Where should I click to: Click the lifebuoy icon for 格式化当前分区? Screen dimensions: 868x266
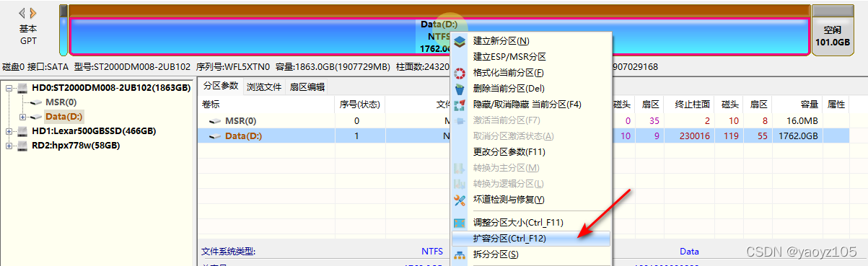[459, 73]
